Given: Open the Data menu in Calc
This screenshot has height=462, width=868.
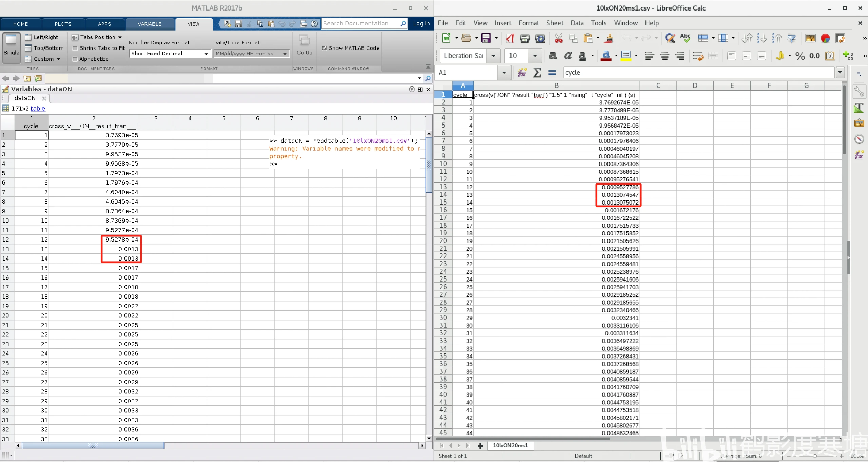Looking at the screenshot, I should (577, 23).
